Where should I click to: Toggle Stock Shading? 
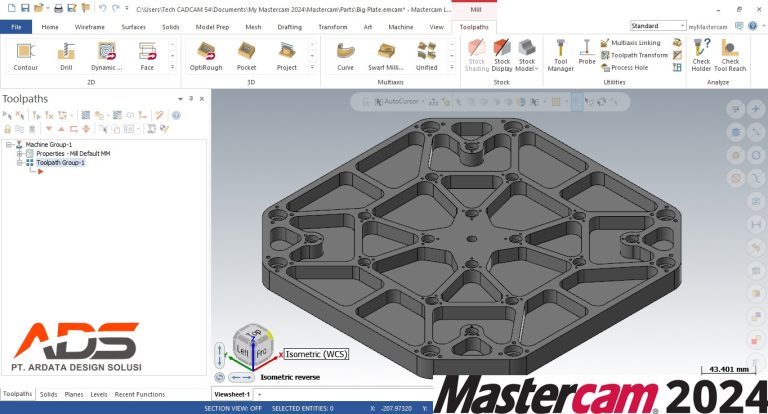(x=477, y=56)
